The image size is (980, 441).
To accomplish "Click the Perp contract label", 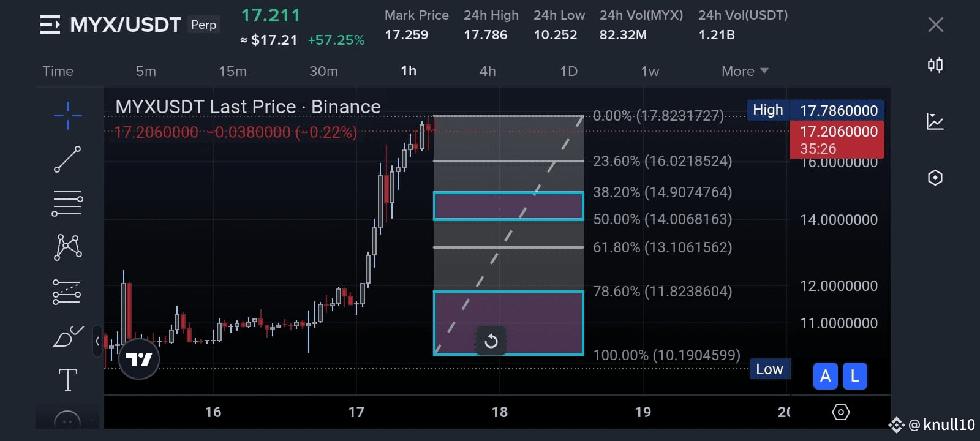I will coord(203,24).
